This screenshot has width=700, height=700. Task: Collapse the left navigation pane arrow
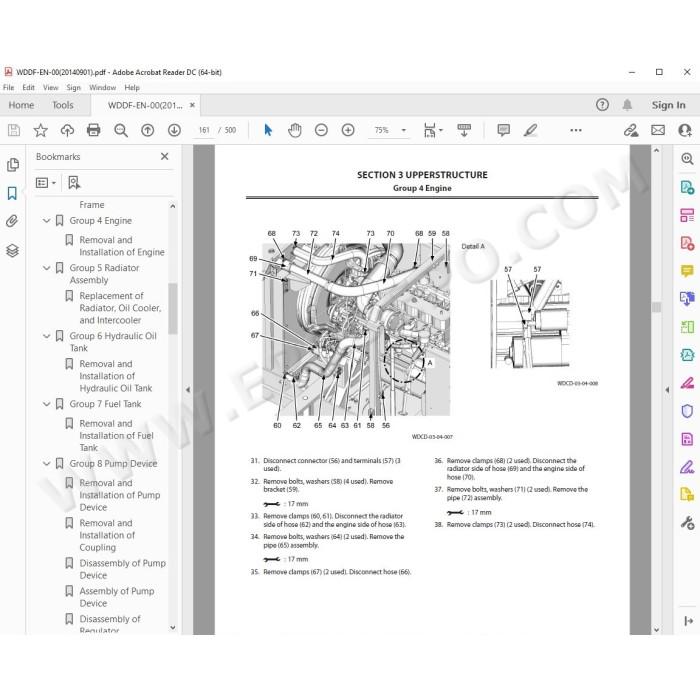point(188,390)
